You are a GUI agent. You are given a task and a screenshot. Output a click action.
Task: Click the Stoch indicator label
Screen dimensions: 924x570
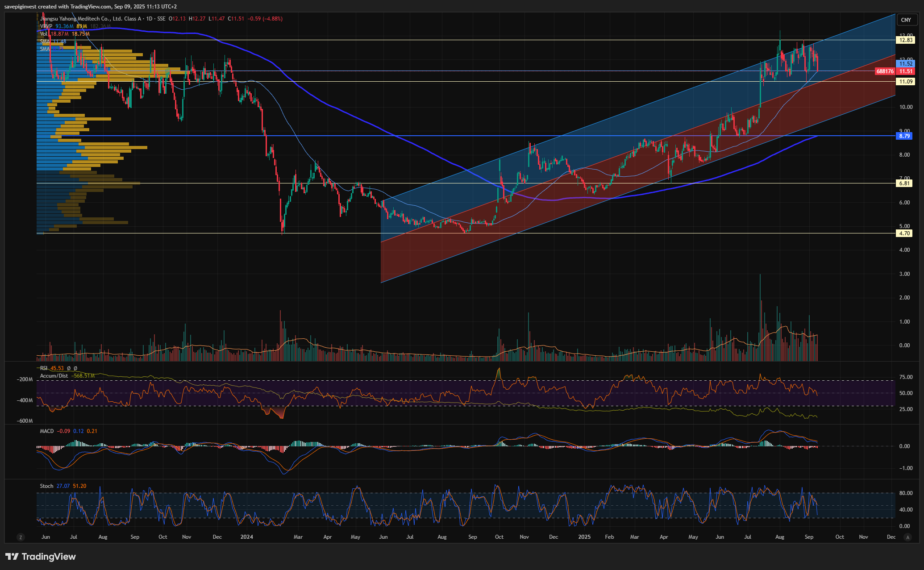click(46, 486)
